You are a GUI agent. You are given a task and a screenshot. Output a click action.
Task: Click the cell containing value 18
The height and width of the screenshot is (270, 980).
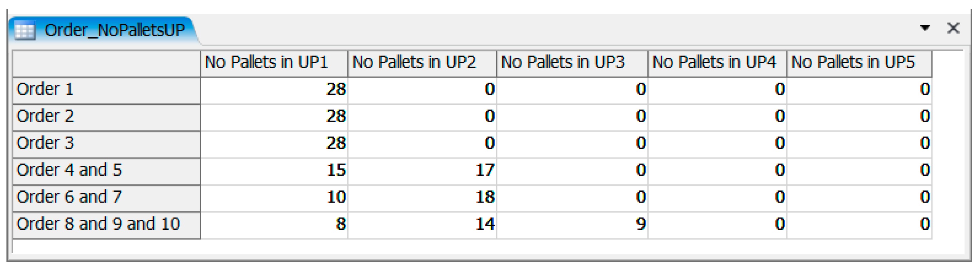(x=421, y=198)
